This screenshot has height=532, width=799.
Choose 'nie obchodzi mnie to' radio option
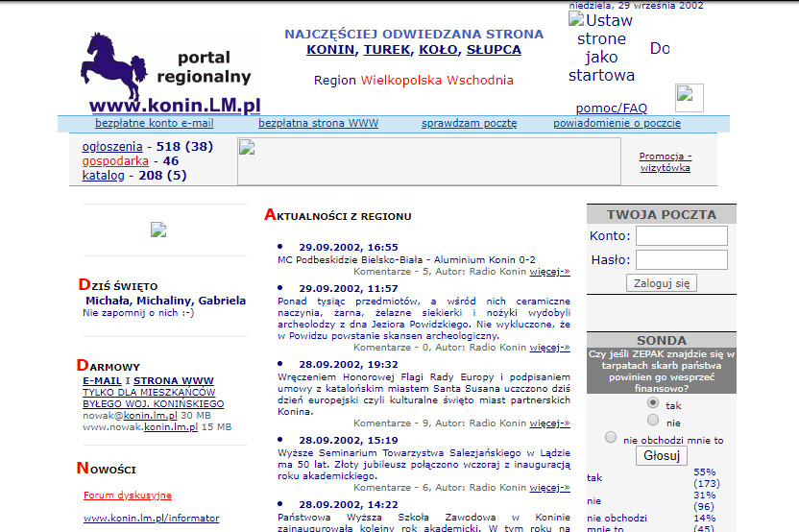611,438
